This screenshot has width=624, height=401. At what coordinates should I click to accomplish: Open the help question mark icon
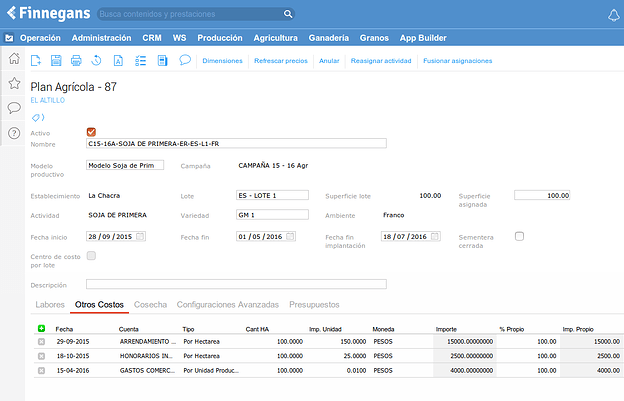(14, 132)
